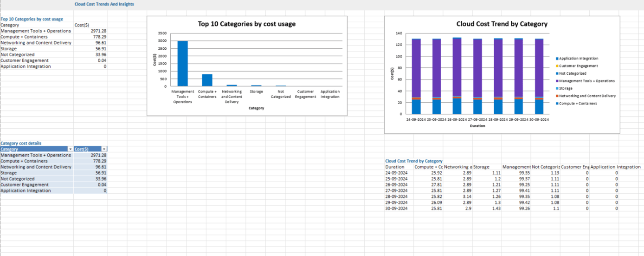
Task: Select the Duration axis title on trend chart
Action: point(477,126)
